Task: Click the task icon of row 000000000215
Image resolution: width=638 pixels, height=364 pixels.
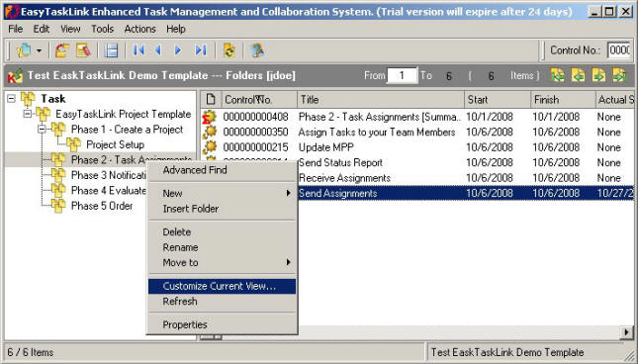Action: (x=211, y=146)
